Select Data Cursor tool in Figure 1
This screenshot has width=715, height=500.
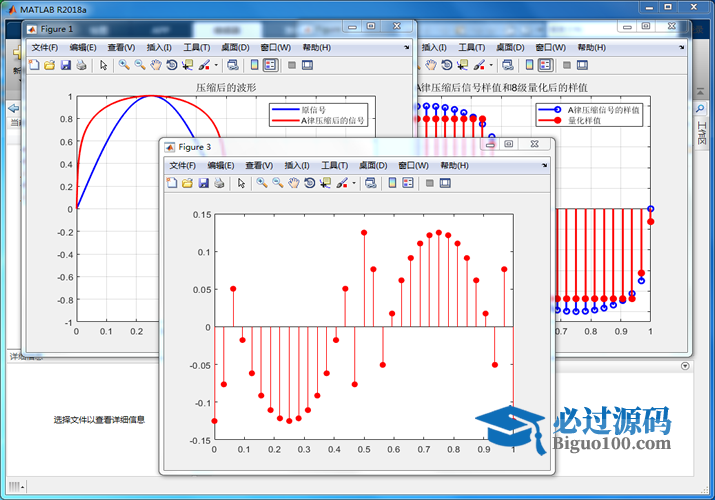(187, 65)
